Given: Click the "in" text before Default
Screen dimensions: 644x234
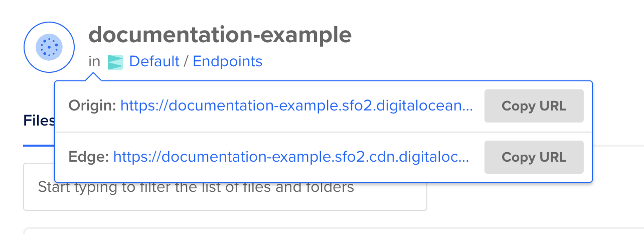Looking at the screenshot, I should [x=94, y=62].
